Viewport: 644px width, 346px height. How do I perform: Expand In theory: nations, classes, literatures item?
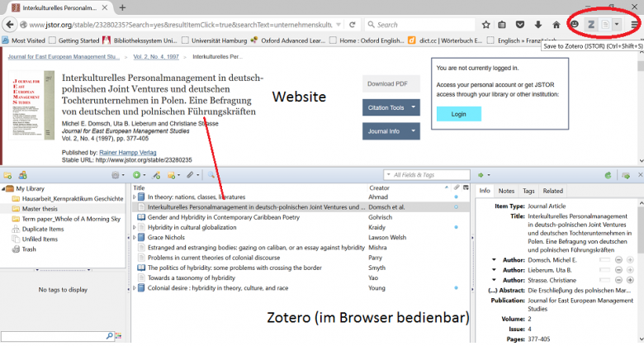(x=135, y=197)
